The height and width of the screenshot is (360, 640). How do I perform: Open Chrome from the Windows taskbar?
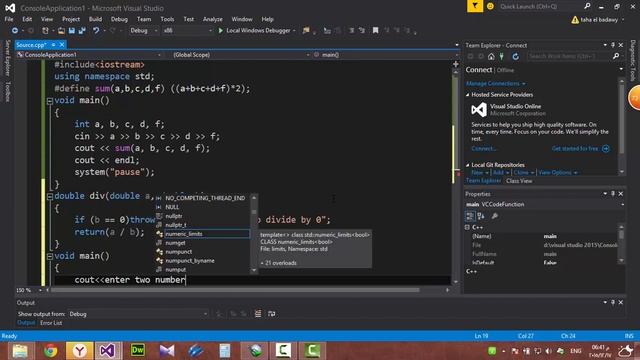(50, 351)
